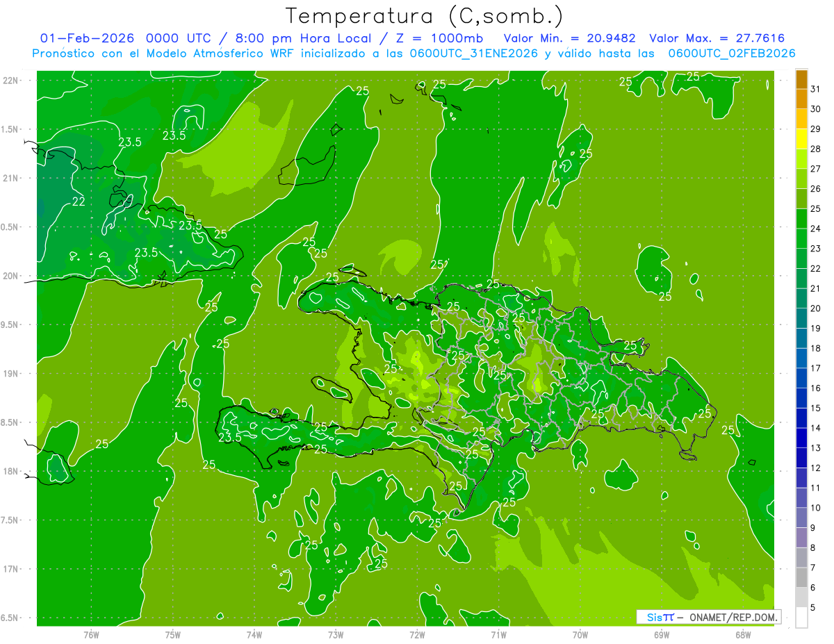Click the 73W longitude axis label
The width and height of the screenshot is (834, 644).
(336, 634)
